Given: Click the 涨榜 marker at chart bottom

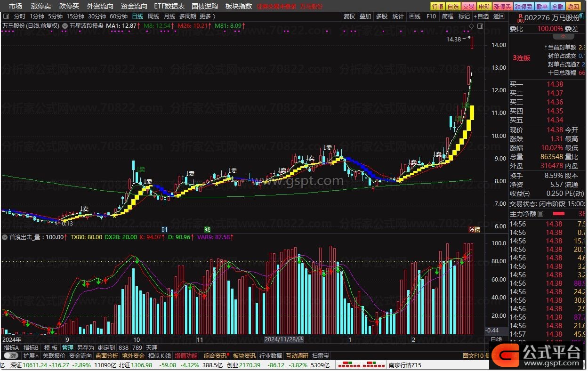Looking at the screenshot, I should (x=474, y=229).
